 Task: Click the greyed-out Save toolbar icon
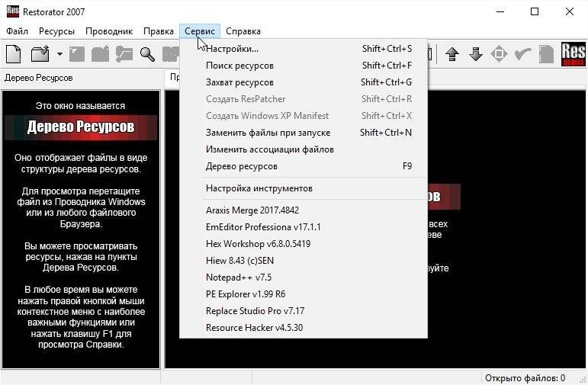pyautogui.click(x=77, y=54)
